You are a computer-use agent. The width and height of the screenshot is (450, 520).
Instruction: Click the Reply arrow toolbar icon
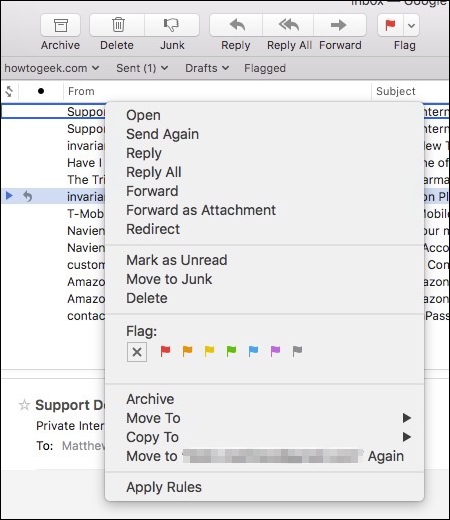pos(236,25)
